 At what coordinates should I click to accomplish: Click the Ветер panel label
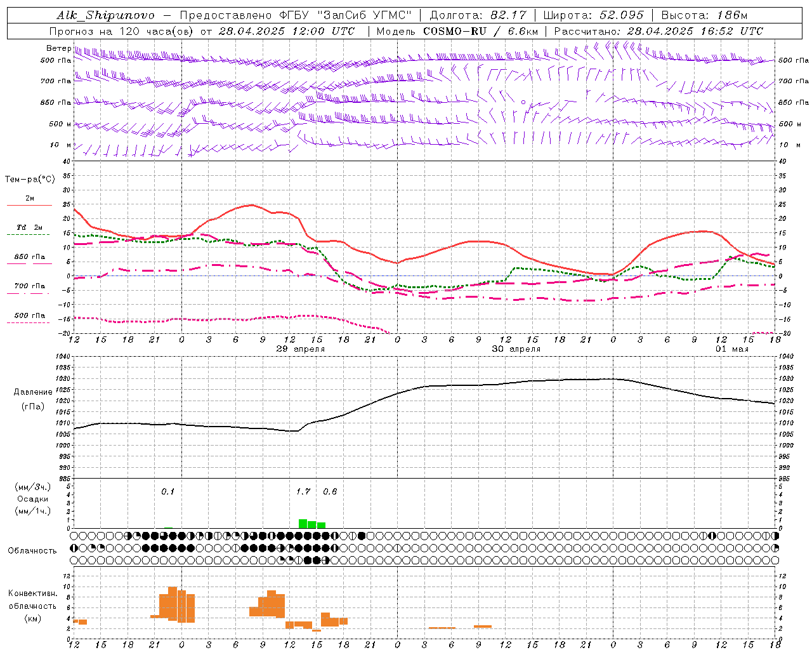click(58, 48)
